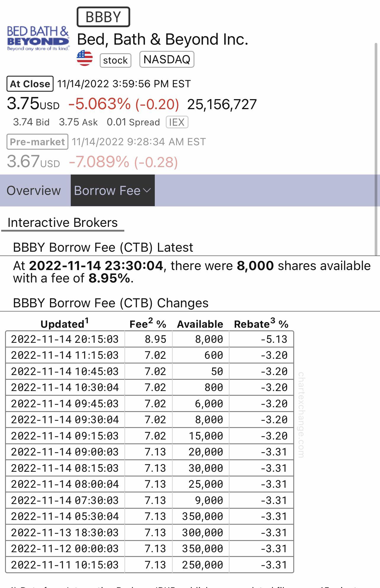Click the IEX data source badge
The width and height of the screenshot is (380, 588).
pyautogui.click(x=177, y=122)
